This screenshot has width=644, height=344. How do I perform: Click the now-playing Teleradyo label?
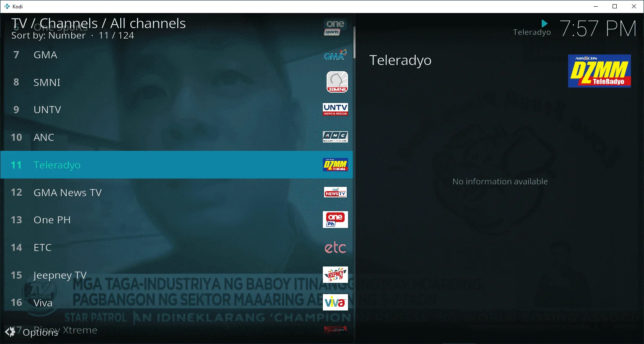(532, 32)
